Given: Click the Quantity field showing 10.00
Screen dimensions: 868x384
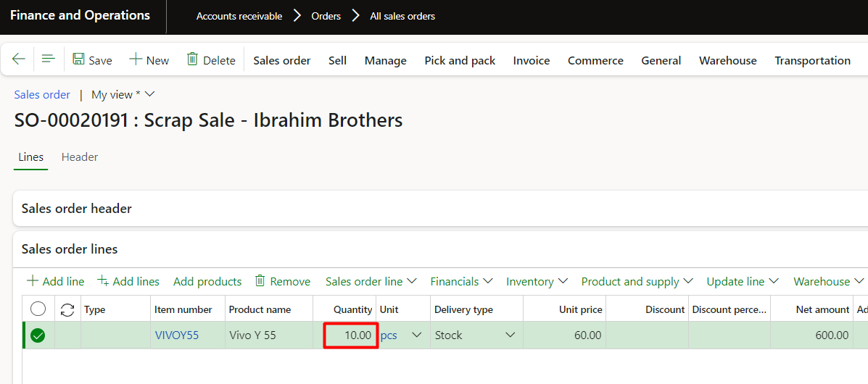Looking at the screenshot, I should pos(350,335).
